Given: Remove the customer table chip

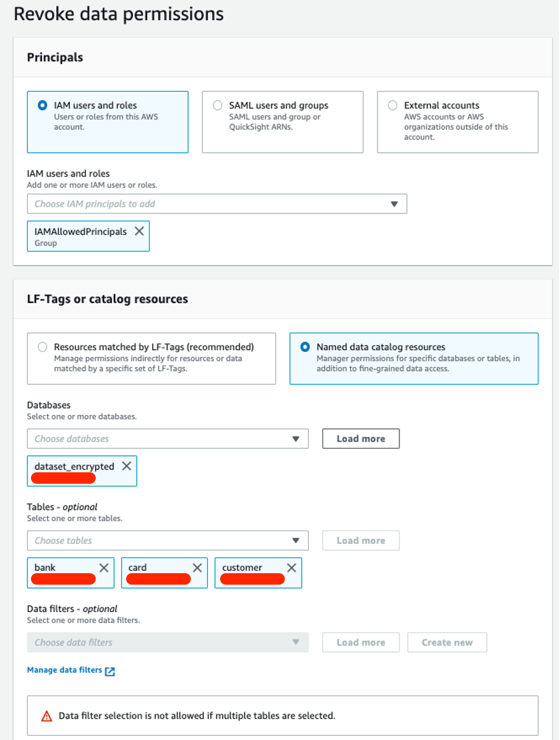Looking at the screenshot, I should [x=292, y=567].
